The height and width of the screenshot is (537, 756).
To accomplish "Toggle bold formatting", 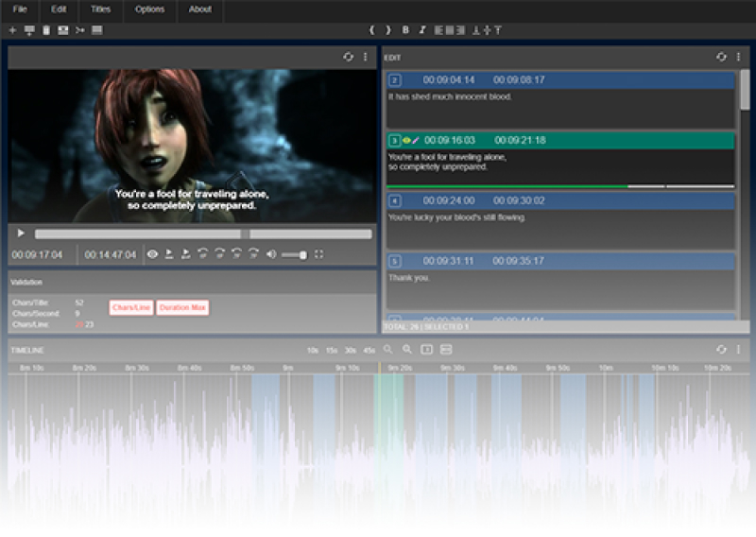I will (x=405, y=30).
